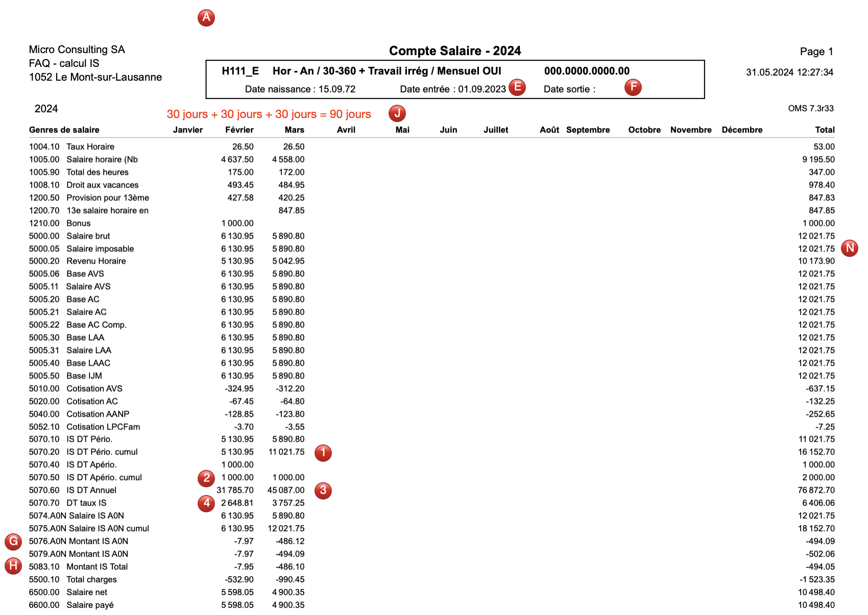Image resolution: width=868 pixels, height=615 pixels.
Task: Click the "1210.00 Bonus" row label
Action: point(60,223)
